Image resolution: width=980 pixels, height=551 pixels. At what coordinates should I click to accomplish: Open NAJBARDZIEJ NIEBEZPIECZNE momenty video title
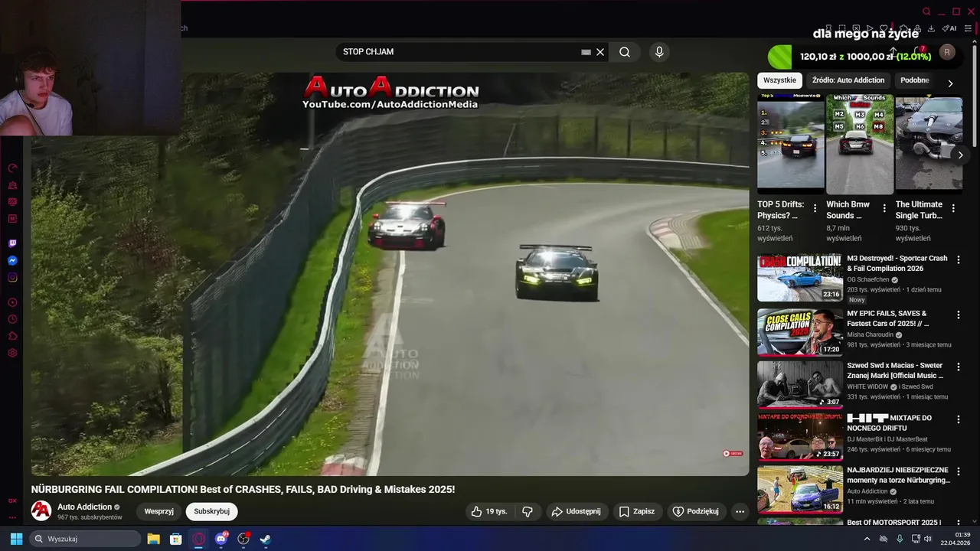[x=898, y=475]
